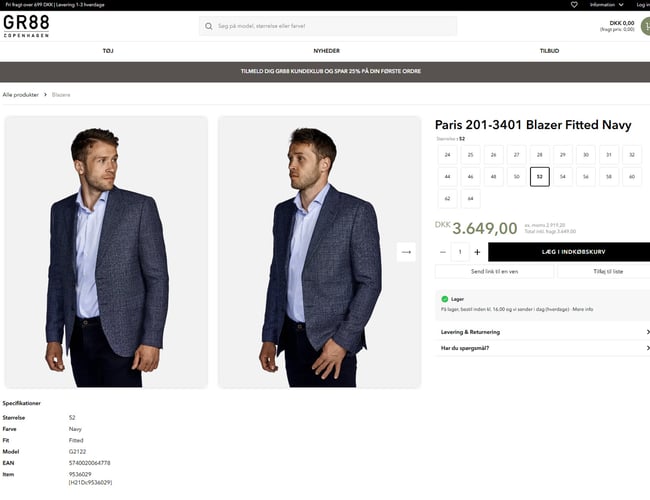Select size 26
This screenshot has width=650, height=500.
494,155
